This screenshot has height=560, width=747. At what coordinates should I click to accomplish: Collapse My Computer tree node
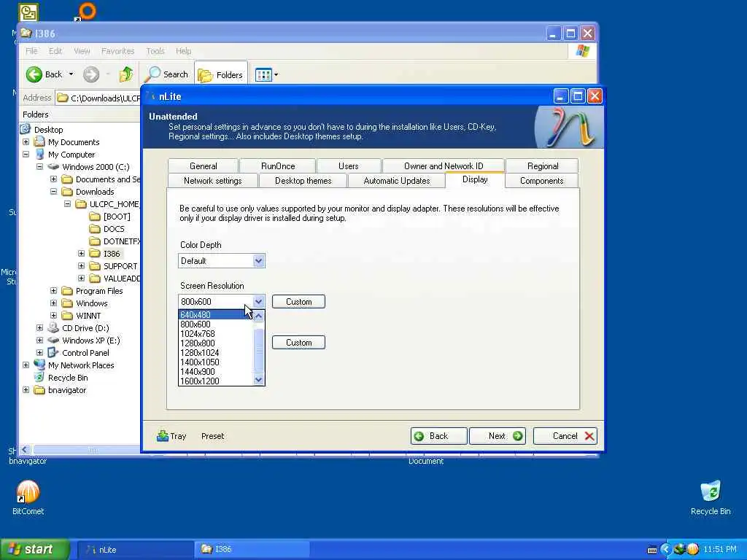tap(26, 155)
